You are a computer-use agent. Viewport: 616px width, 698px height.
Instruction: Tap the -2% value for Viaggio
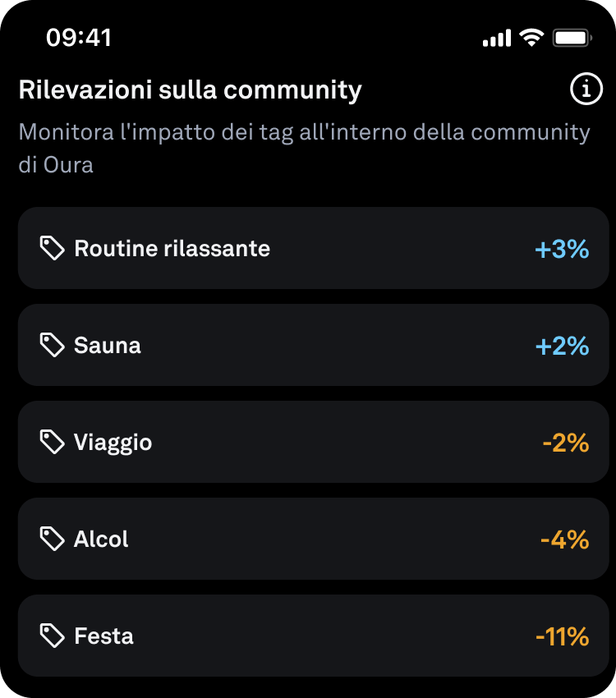(x=566, y=443)
